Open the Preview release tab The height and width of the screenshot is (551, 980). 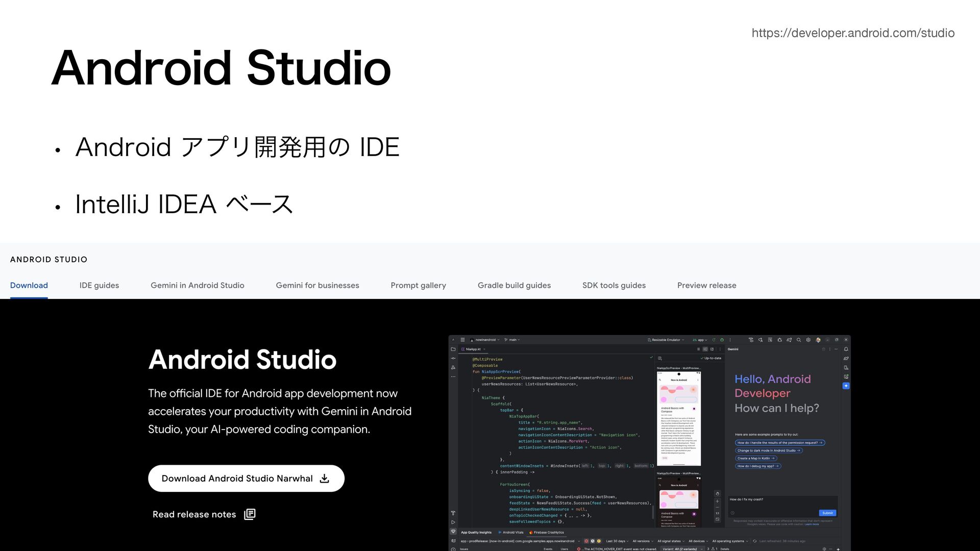[707, 285]
